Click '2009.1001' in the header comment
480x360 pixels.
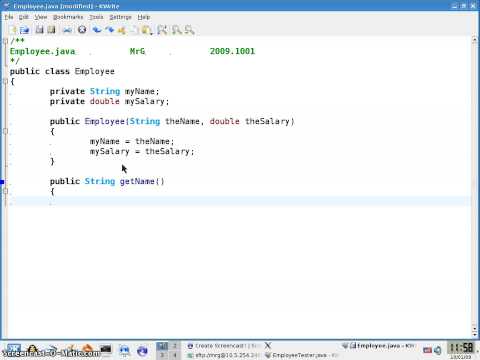(232, 51)
